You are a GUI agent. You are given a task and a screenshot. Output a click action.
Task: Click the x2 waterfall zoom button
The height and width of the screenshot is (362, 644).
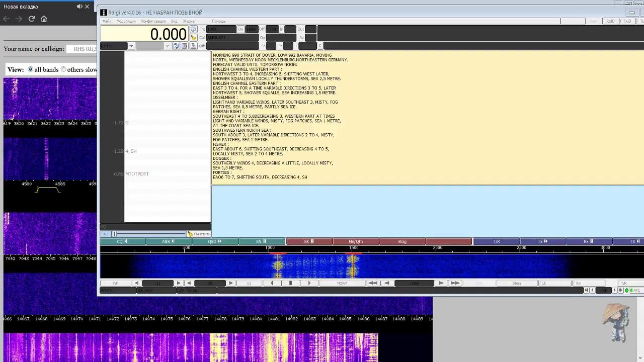tap(249, 283)
